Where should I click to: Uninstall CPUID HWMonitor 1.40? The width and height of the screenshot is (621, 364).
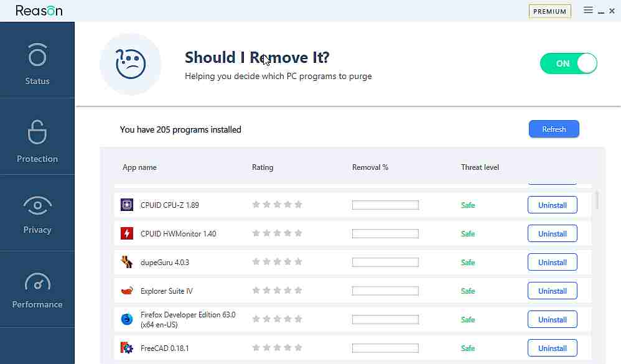click(553, 233)
